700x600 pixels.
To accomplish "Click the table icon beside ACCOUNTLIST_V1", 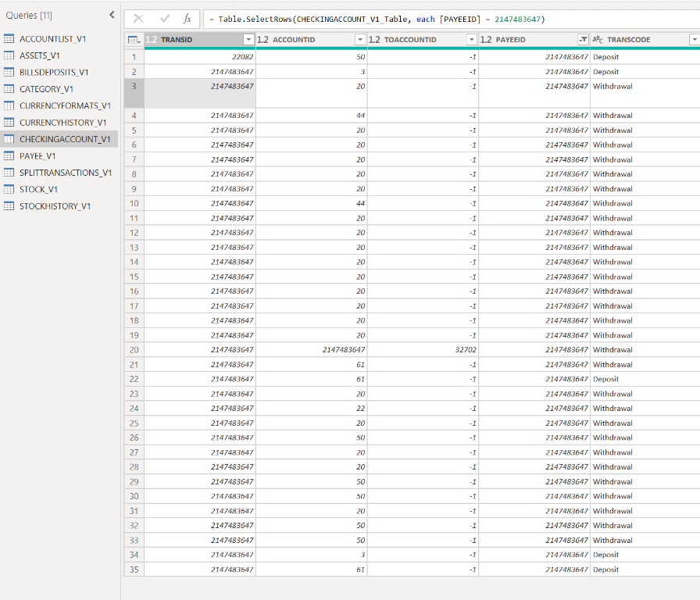I will click(9, 39).
